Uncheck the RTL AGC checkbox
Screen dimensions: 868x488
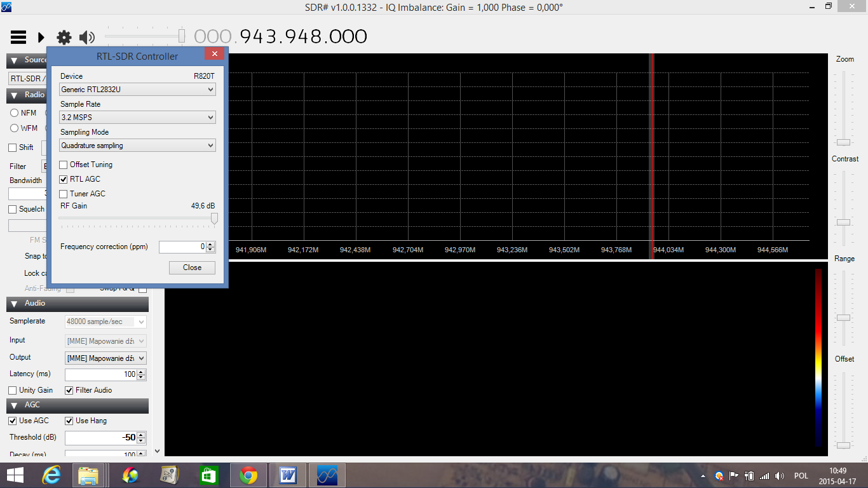[x=64, y=179]
